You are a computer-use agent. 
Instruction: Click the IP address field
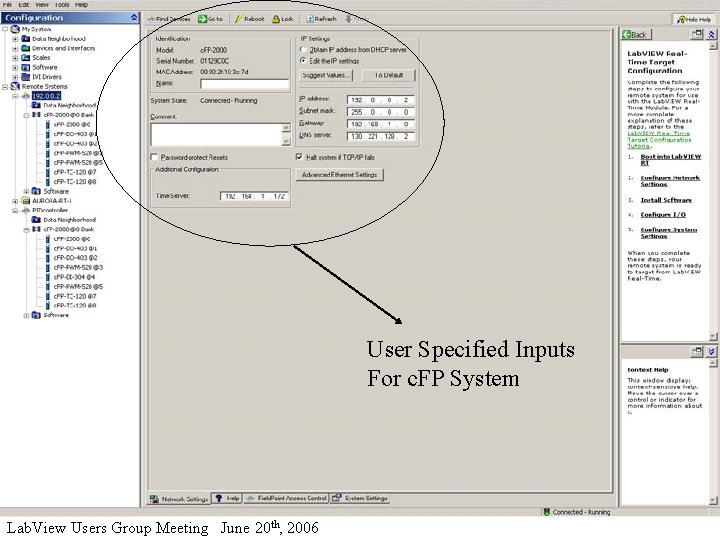[x=381, y=100]
